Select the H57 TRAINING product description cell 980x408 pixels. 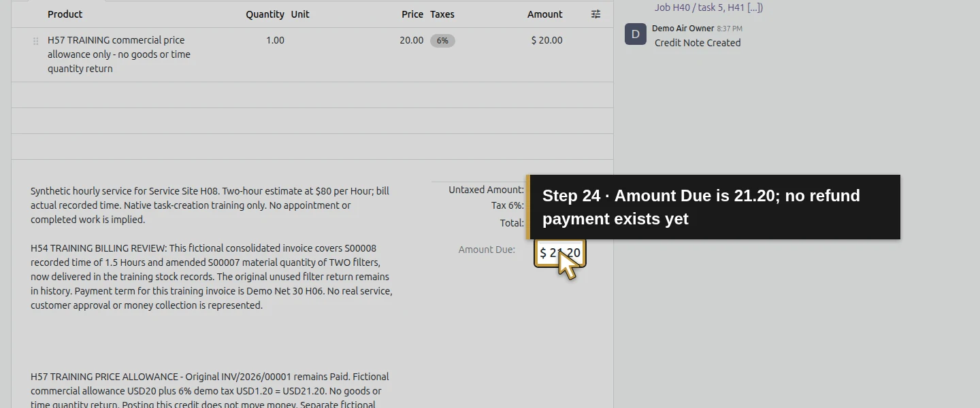point(119,54)
